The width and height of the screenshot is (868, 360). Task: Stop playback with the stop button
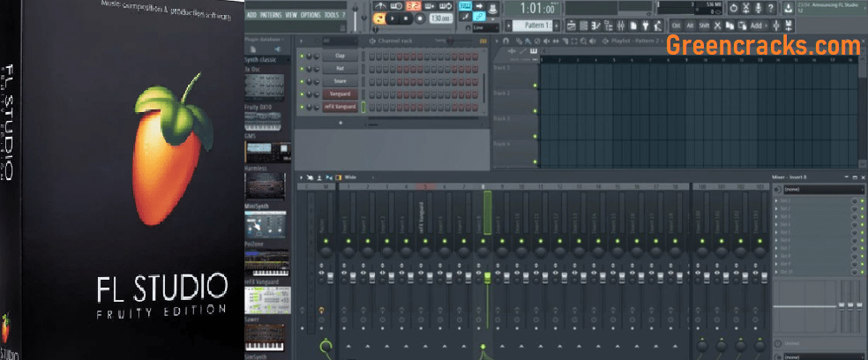click(x=406, y=19)
